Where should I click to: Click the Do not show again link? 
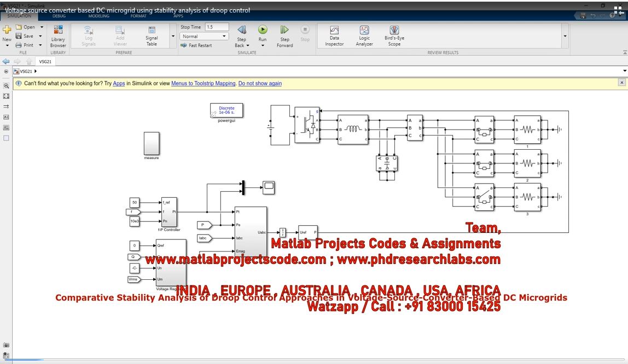tap(260, 84)
